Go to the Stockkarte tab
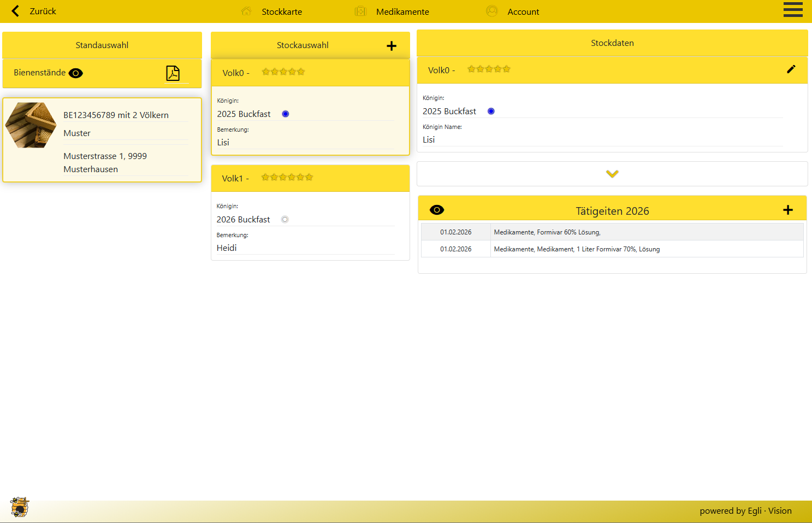Image resolution: width=812 pixels, height=523 pixels. click(281, 11)
